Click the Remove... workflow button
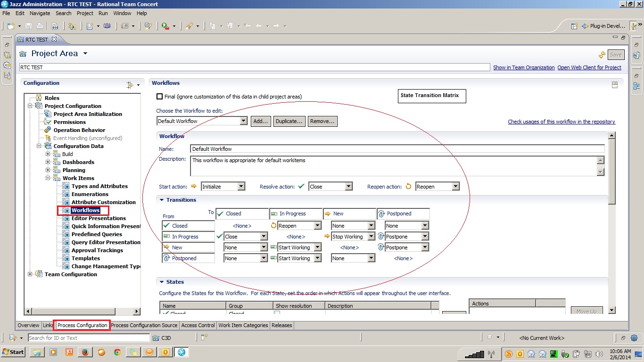Screen dimensions: 644x362 (322, 121)
